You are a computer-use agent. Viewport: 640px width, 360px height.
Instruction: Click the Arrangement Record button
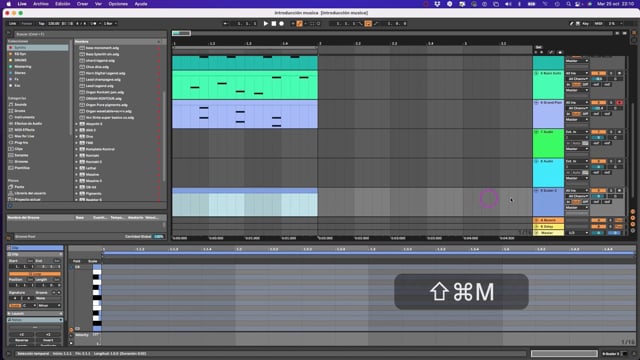click(x=282, y=24)
